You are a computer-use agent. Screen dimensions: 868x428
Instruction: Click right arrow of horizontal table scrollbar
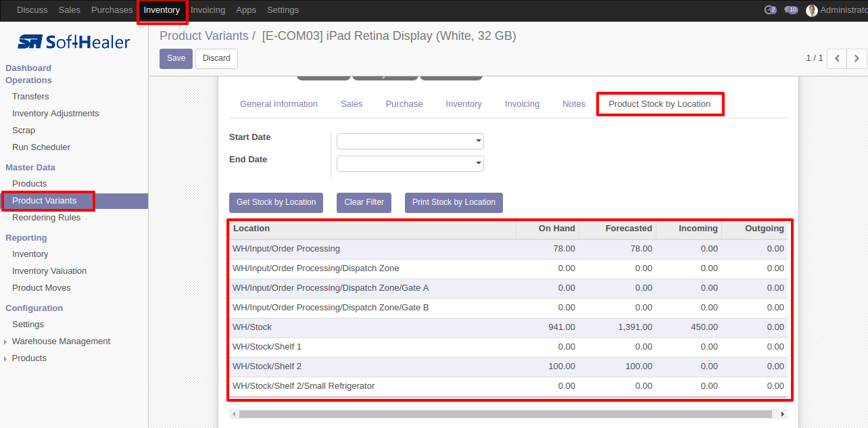(x=783, y=414)
